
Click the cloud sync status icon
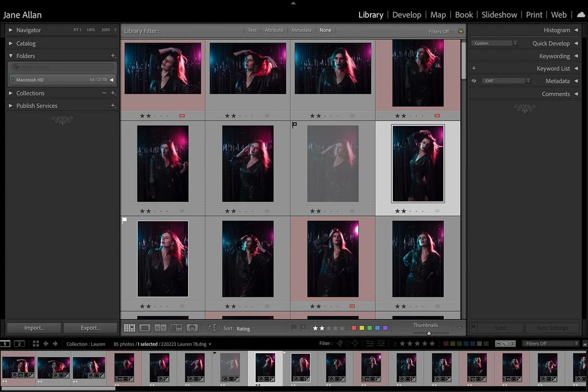pyautogui.click(x=581, y=15)
